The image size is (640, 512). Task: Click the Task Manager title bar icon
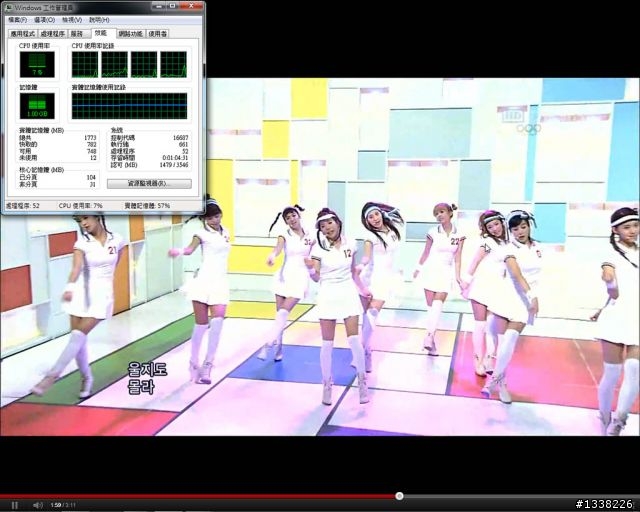(x=9, y=8)
